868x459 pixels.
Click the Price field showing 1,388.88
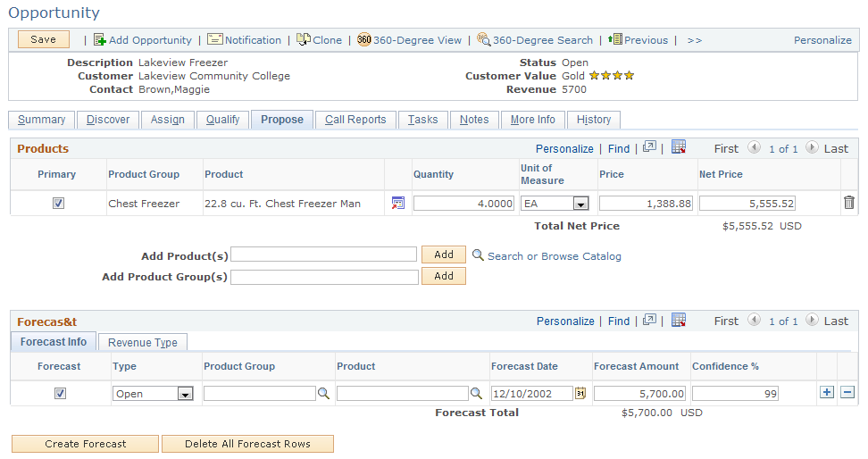click(x=646, y=204)
